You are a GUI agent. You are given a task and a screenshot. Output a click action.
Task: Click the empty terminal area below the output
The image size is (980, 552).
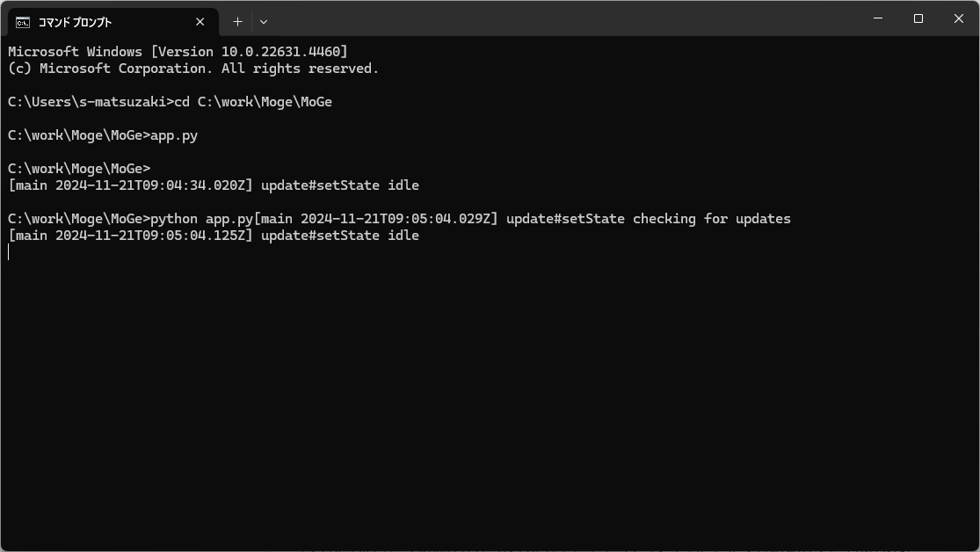490,396
